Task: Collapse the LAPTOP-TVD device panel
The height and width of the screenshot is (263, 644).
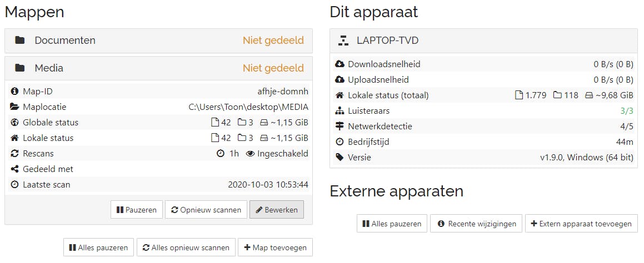Action: 483,41
